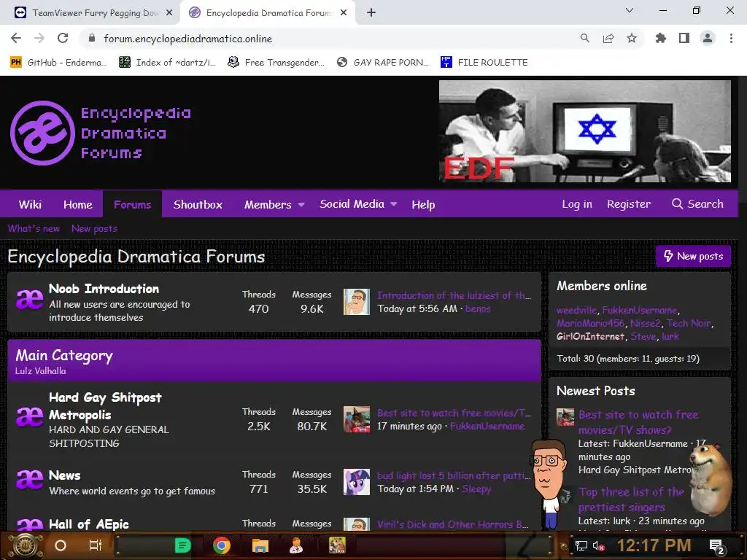Click What's new sub-navigation link
Screen dimensions: 747x560
tap(34, 228)
